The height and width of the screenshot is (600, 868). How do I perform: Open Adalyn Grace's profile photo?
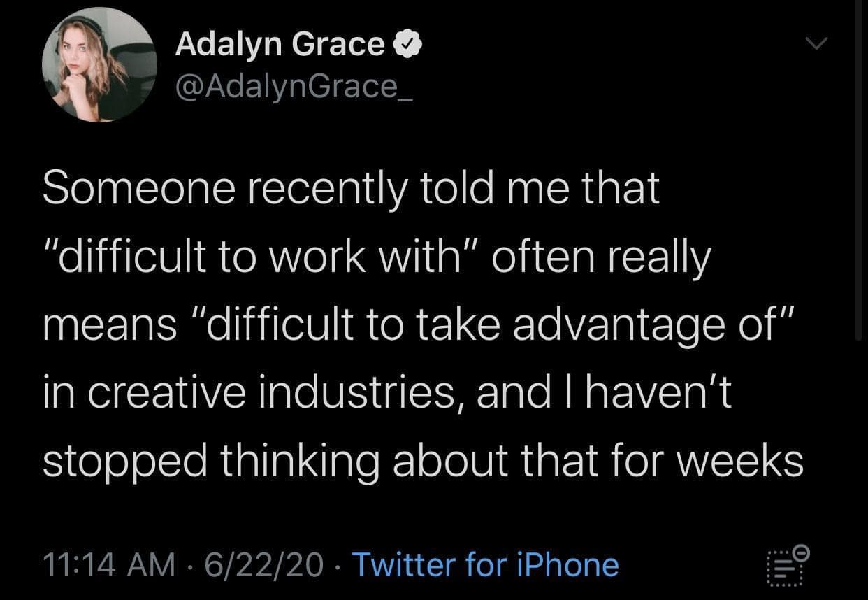coord(99,65)
